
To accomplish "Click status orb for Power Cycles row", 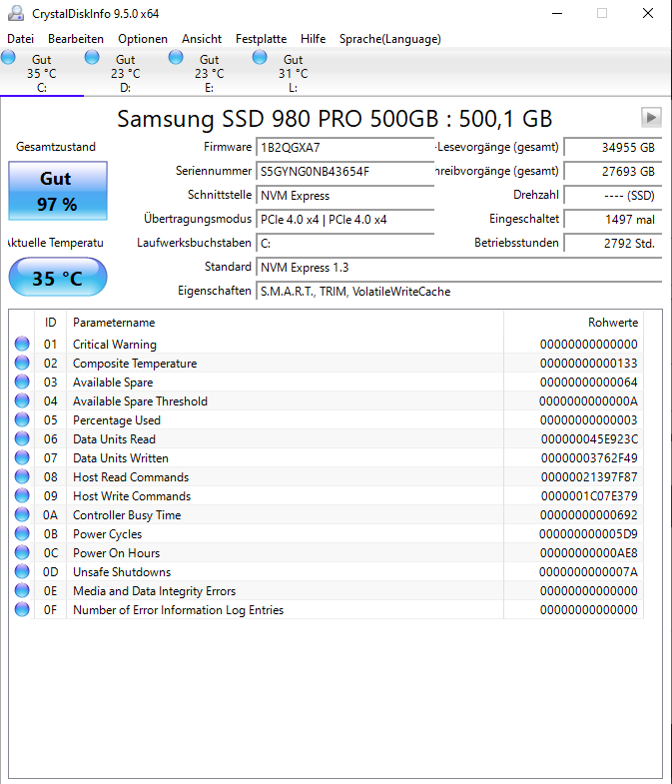I will (22, 533).
